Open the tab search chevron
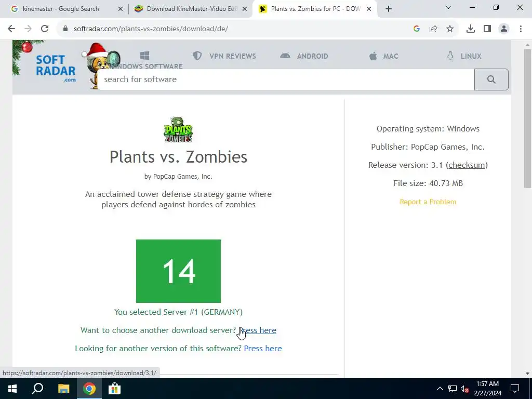532x399 pixels. tap(448, 7)
